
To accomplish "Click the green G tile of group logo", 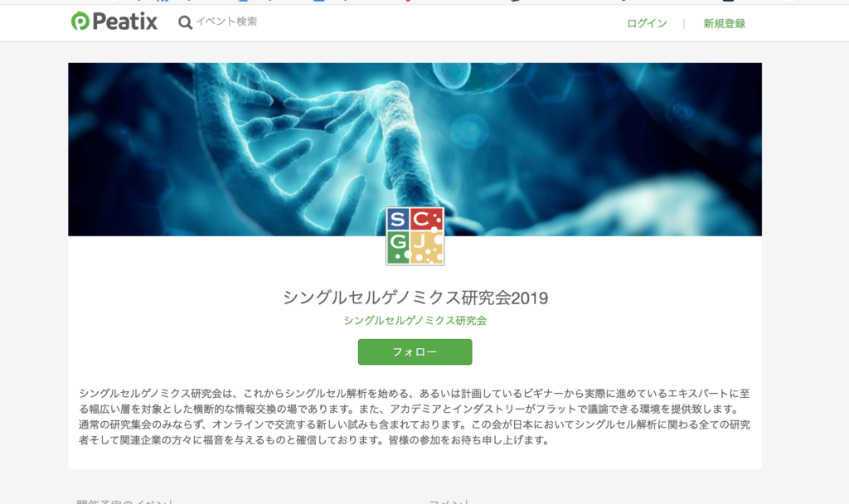I will pyautogui.click(x=398, y=247).
